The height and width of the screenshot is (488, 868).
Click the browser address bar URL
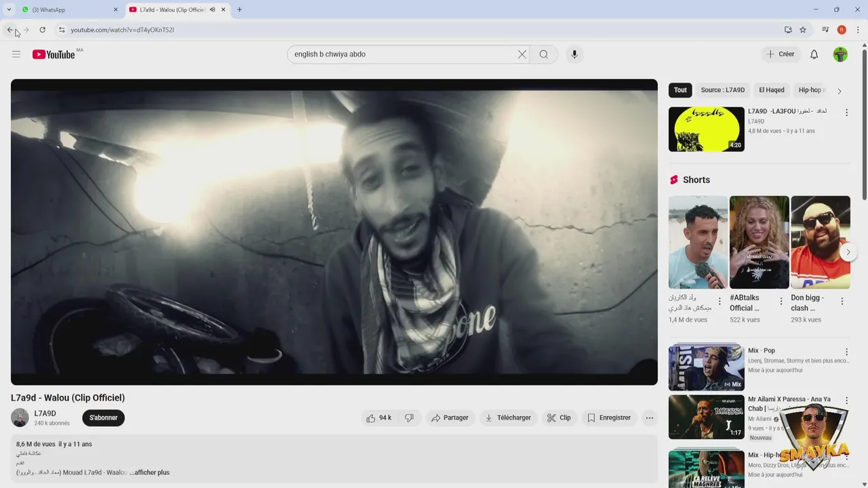click(123, 30)
